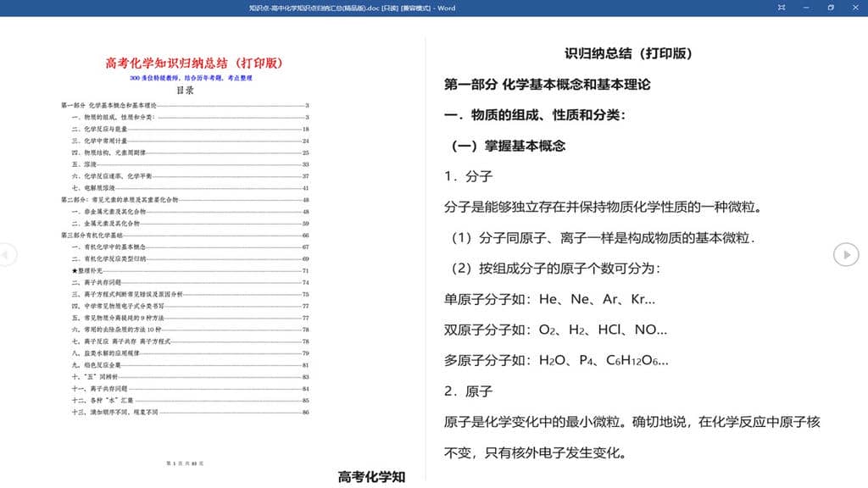Open 第二部分 常见元素的单质 contents entry

[x=120, y=199]
